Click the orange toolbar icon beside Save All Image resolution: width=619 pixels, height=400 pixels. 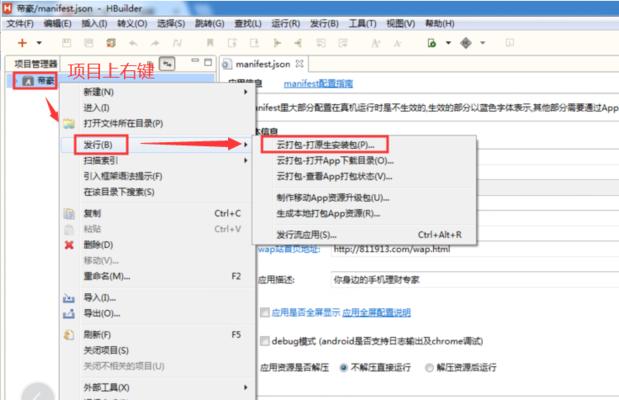click(x=111, y=43)
